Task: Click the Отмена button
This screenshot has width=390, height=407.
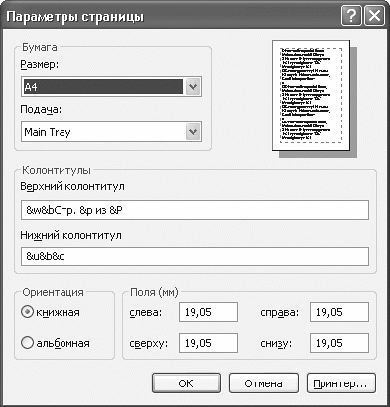Action: point(264,383)
